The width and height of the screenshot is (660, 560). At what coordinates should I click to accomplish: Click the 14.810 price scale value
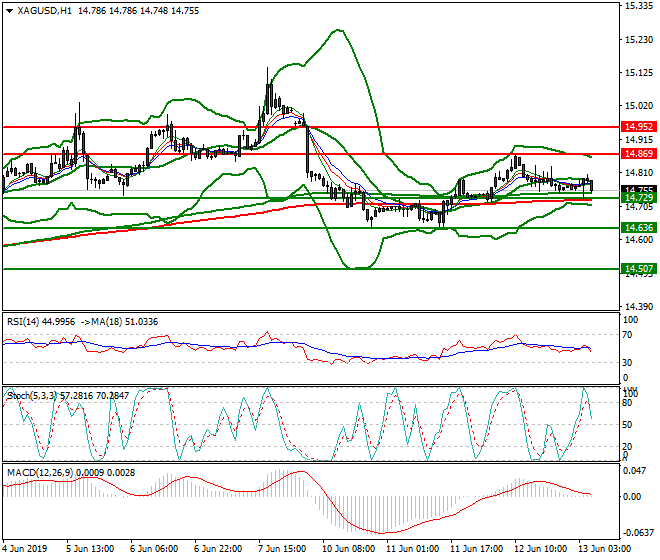point(639,173)
